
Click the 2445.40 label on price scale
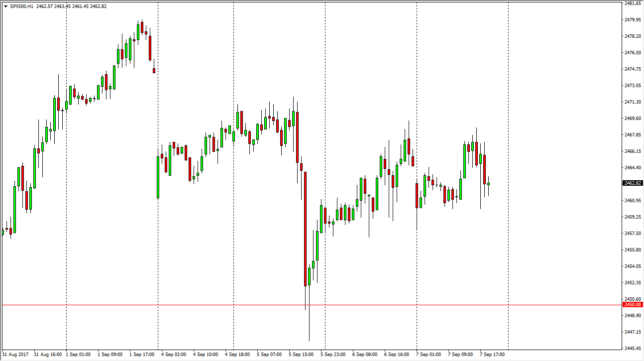click(x=632, y=348)
